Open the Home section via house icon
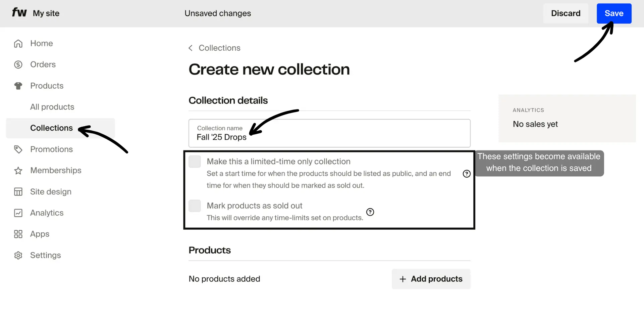 point(18,43)
